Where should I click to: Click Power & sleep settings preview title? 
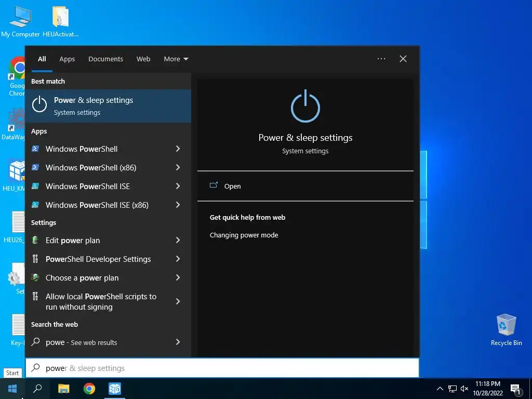pos(305,137)
